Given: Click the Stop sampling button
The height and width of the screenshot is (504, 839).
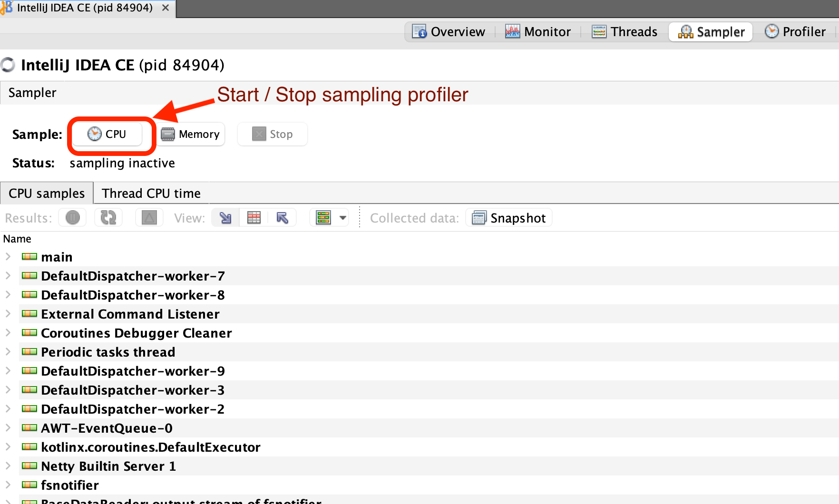Looking at the screenshot, I should 273,134.
